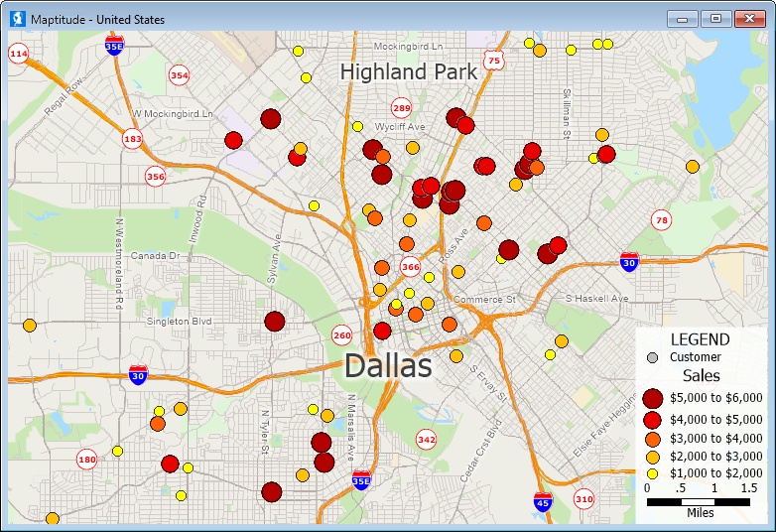Maximize the Maptitude map window
Image resolution: width=776 pixels, height=532 pixels.
[714, 19]
